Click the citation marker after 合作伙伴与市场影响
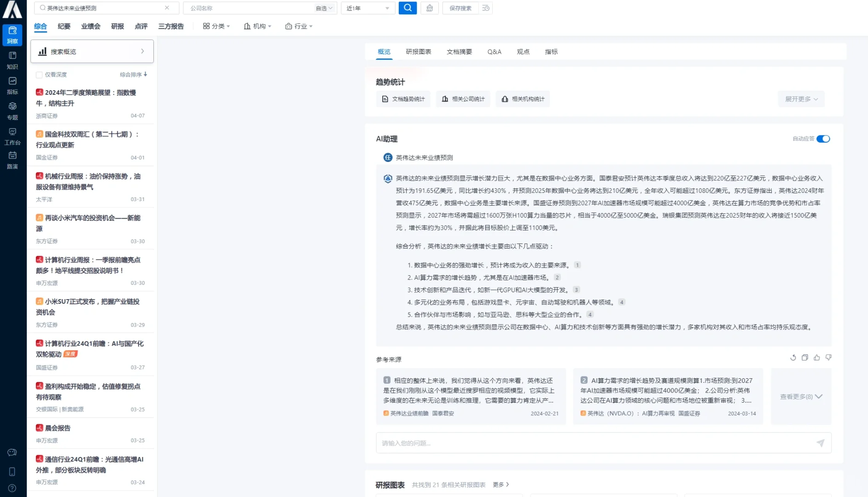This screenshot has width=868, height=497. point(590,315)
